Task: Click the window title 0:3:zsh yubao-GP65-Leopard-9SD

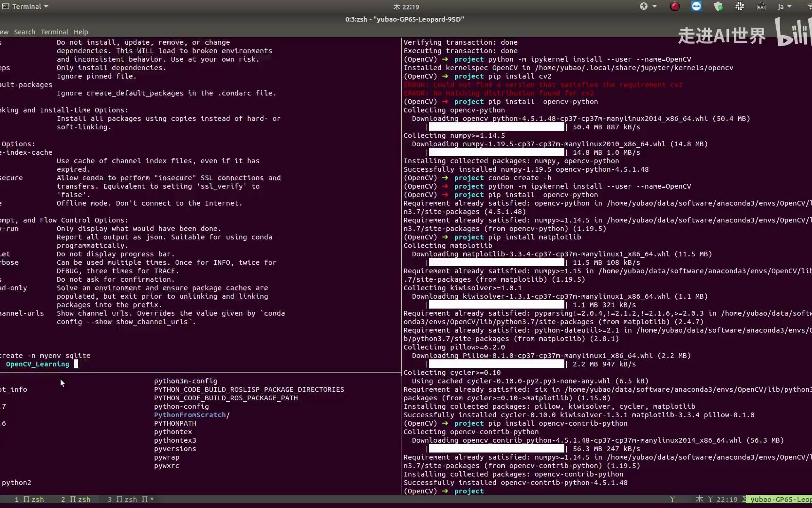Action: [x=405, y=19]
